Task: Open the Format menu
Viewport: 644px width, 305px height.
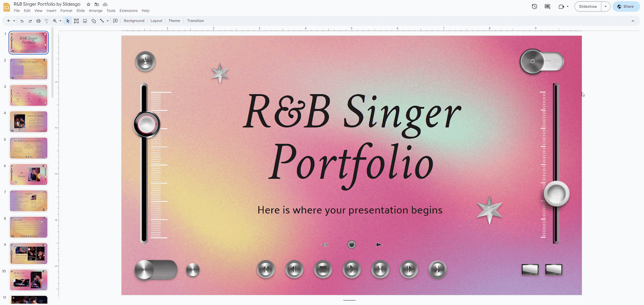Action: (x=66, y=11)
